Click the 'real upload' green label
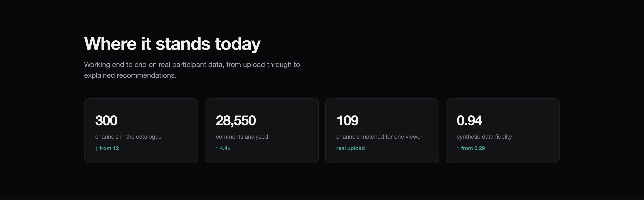Image resolution: width=644 pixels, height=200 pixels. 350,148
